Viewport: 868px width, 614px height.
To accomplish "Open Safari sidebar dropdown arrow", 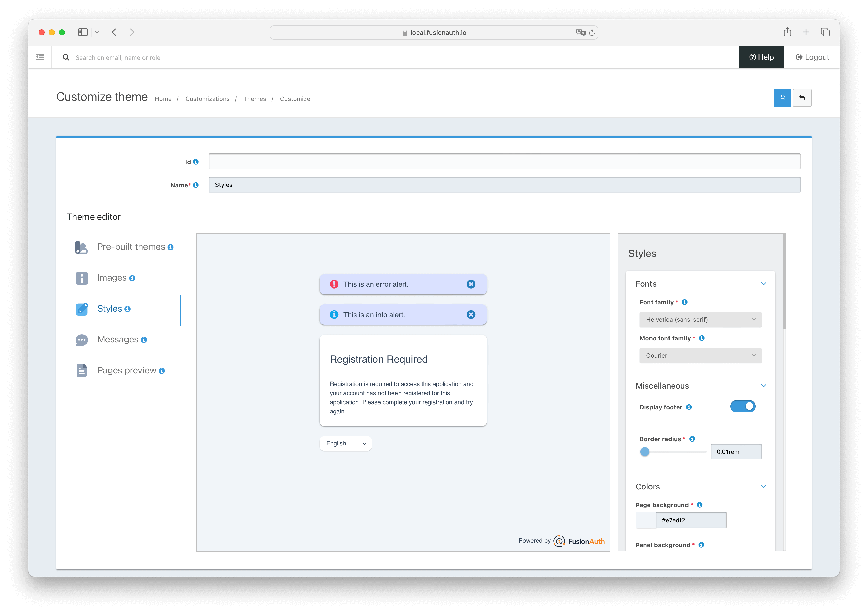I will click(97, 32).
